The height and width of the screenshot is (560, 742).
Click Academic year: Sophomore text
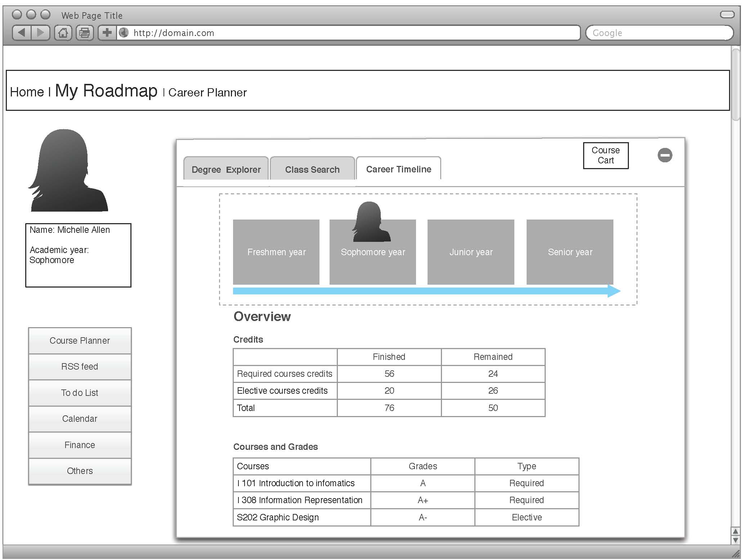coord(59,255)
